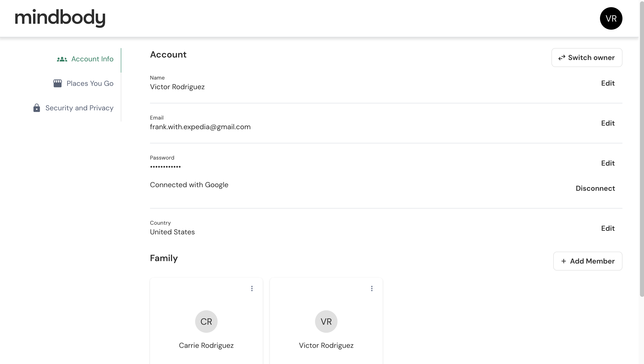Screen dimensions: 644x364
Task: Edit the Country setting
Action: click(x=608, y=228)
